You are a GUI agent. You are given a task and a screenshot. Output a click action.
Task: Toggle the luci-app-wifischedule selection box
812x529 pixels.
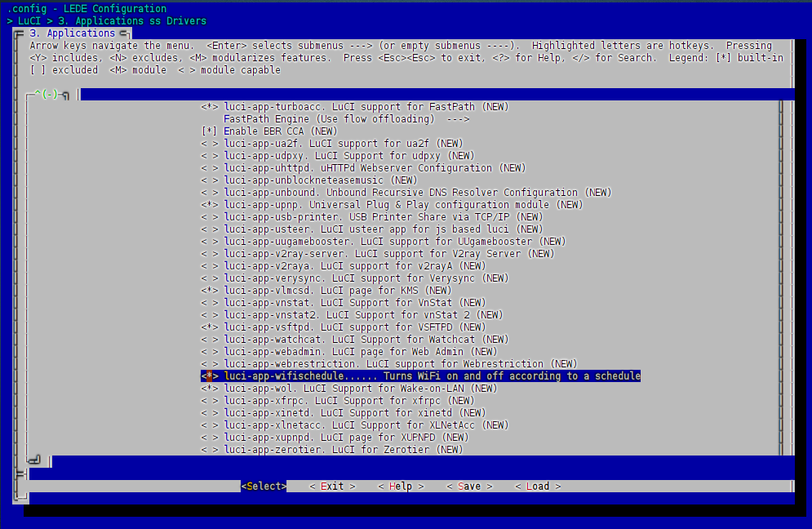[x=209, y=376]
